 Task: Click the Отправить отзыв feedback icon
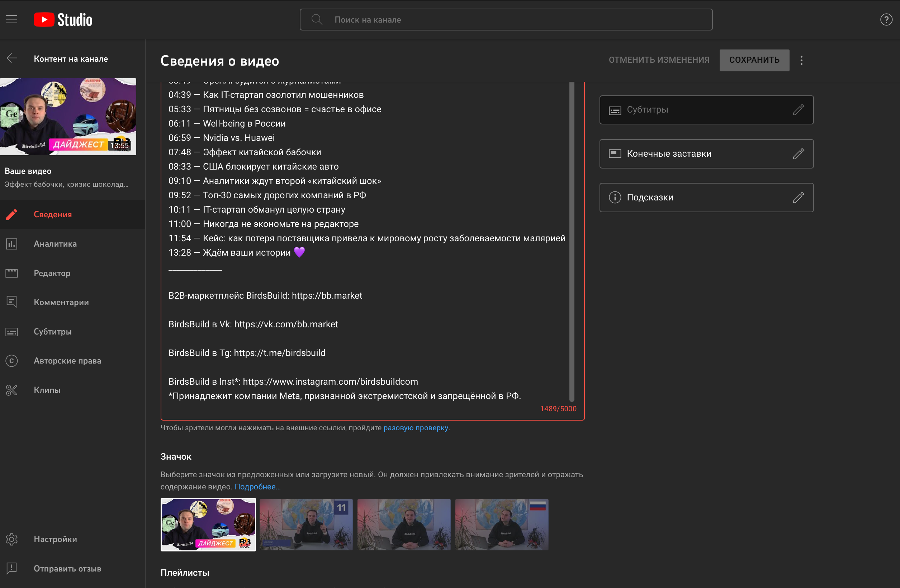click(x=12, y=568)
